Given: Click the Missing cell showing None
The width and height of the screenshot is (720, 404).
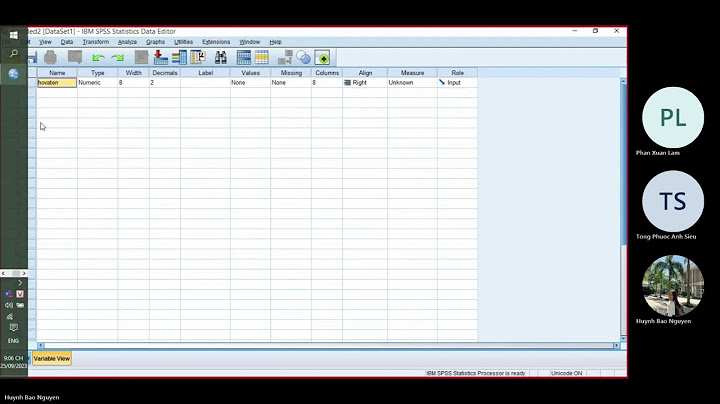Looking at the screenshot, I should pos(291,83).
